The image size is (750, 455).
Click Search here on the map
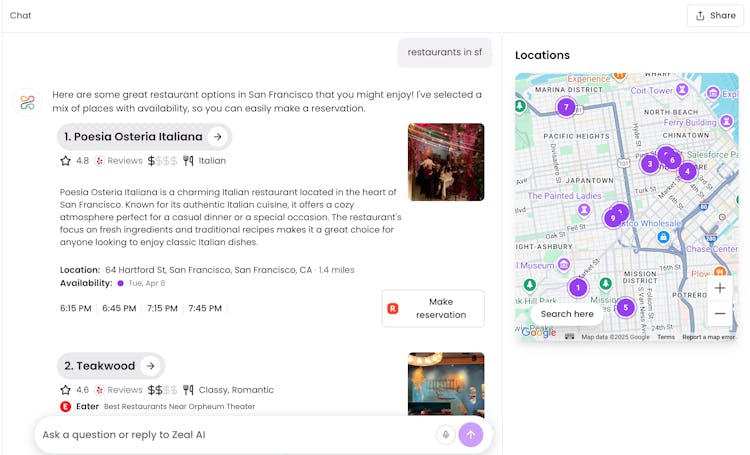click(567, 314)
